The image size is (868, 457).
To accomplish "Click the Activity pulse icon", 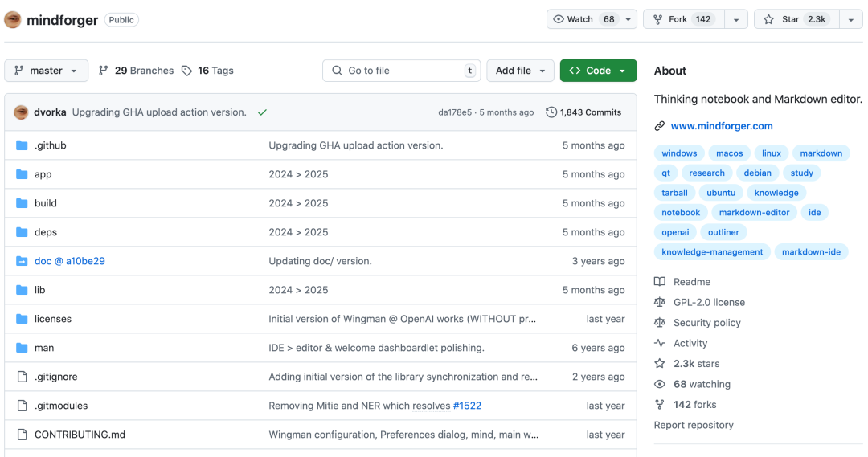I will point(659,343).
